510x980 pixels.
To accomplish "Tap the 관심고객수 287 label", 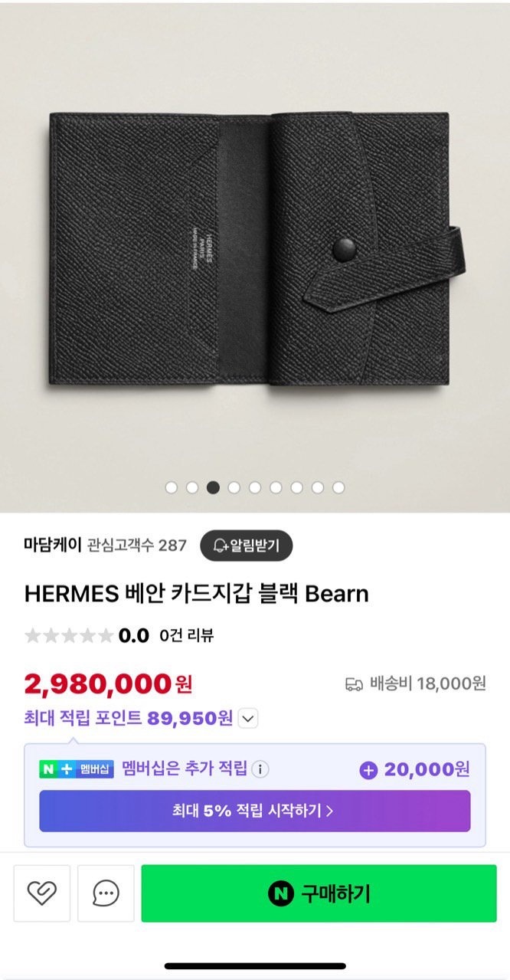I will (x=137, y=546).
